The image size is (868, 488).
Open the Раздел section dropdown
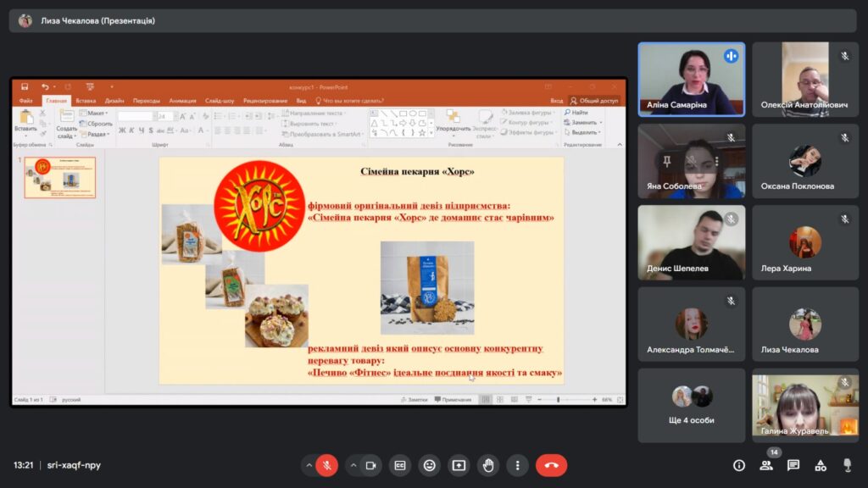[x=95, y=134]
